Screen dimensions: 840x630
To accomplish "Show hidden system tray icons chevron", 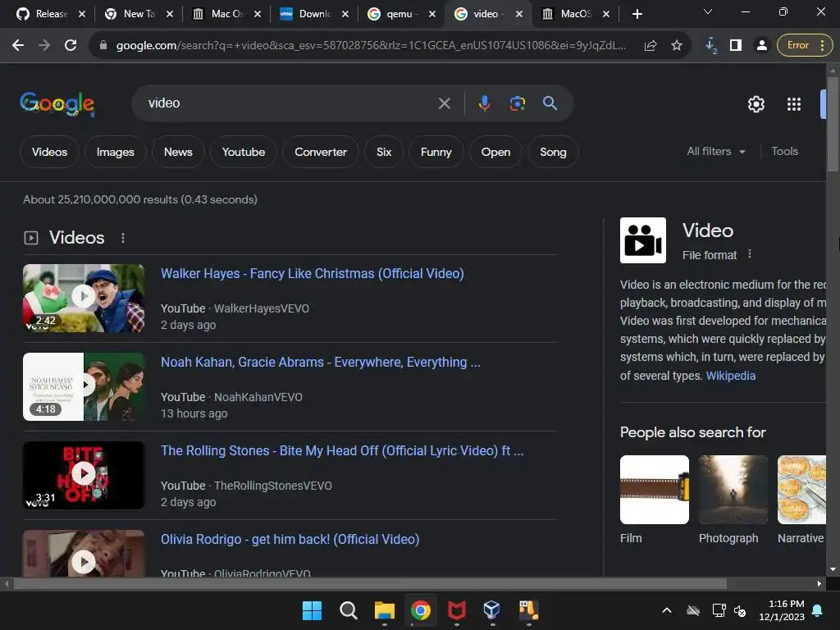I will click(x=667, y=610).
